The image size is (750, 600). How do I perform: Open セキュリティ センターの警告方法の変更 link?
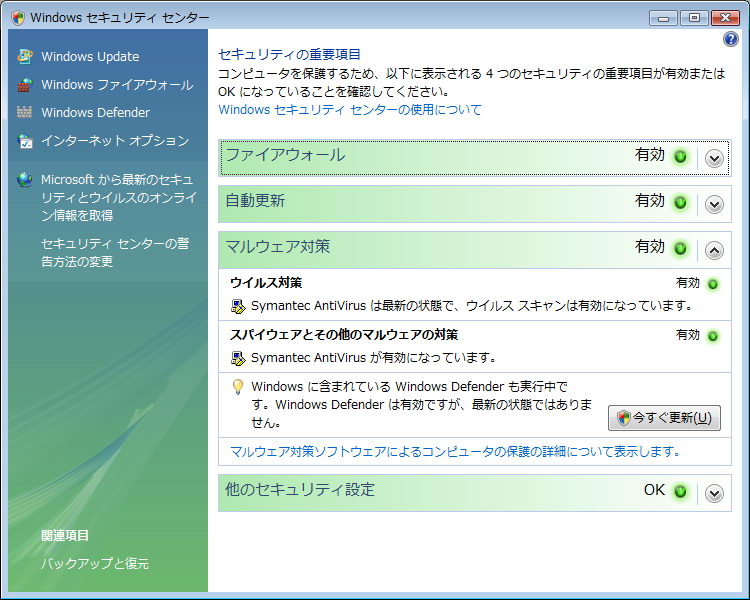[x=115, y=253]
